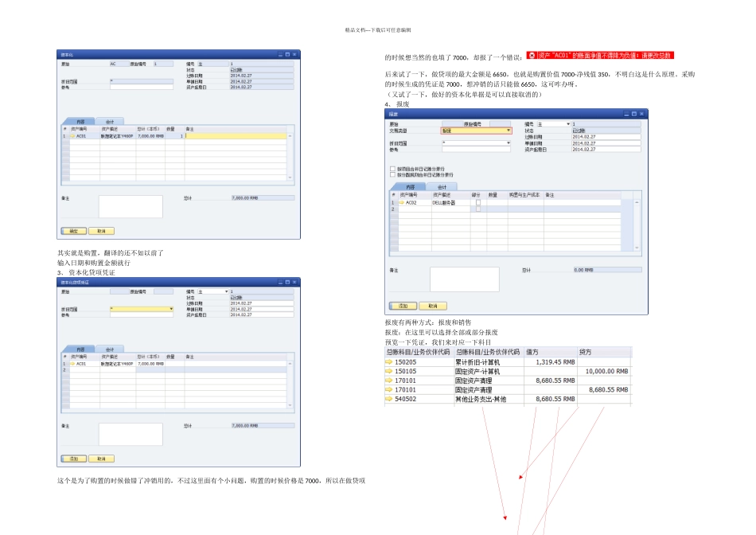Click the yellow link arrow beside AC02 in 报废 window
The height and width of the screenshot is (535, 756).
[402, 202]
